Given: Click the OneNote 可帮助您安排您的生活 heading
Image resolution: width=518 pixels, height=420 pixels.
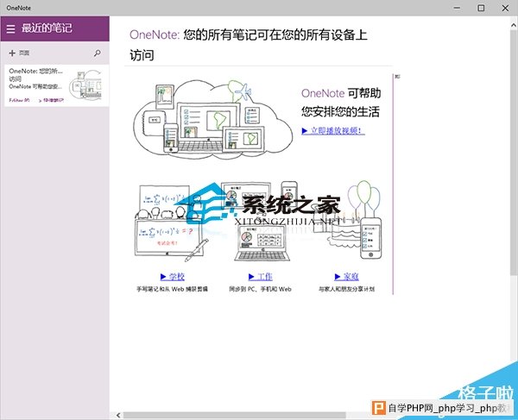Looking at the screenshot, I should point(341,103).
